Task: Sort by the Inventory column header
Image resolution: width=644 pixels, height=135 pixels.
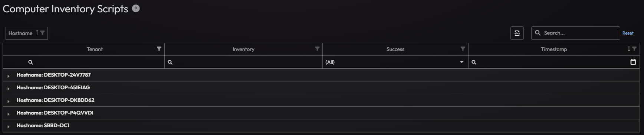Action: (243, 49)
